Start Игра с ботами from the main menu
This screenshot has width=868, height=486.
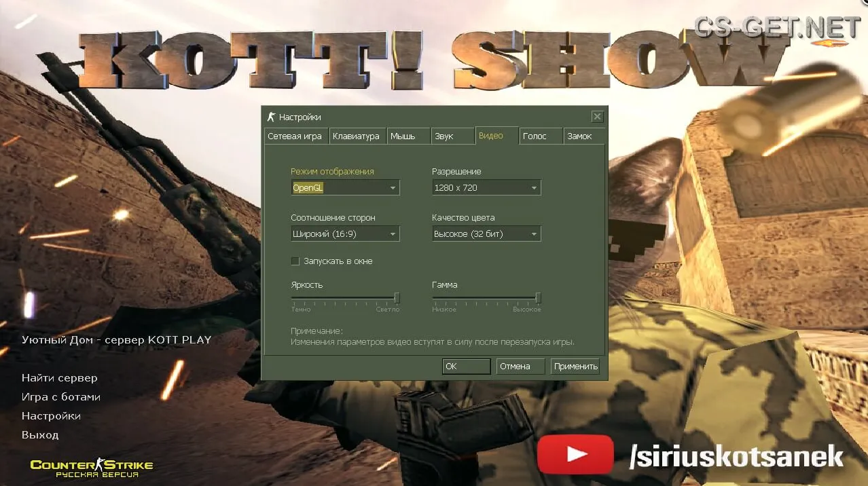[x=61, y=397]
